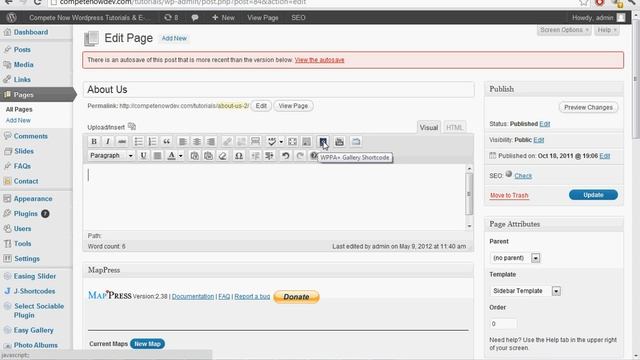Open Parent page dropdown
The width and height of the screenshot is (640, 360).
(x=515, y=258)
